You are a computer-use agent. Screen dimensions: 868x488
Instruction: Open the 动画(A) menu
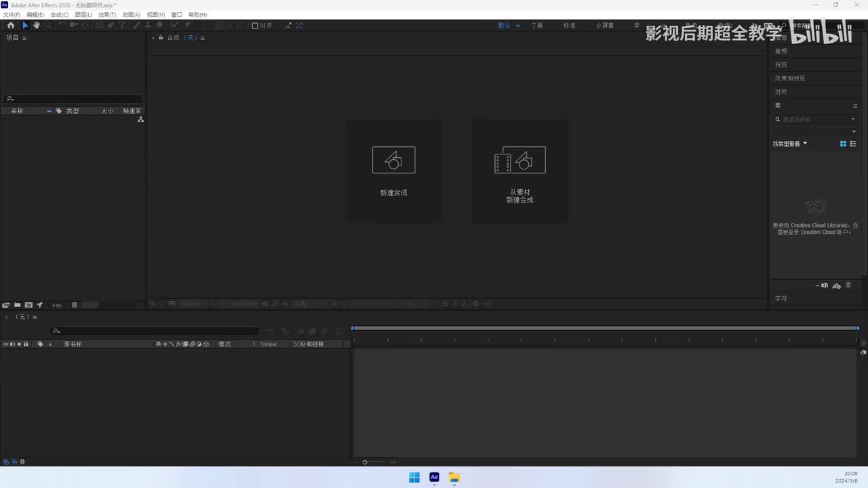132,14
